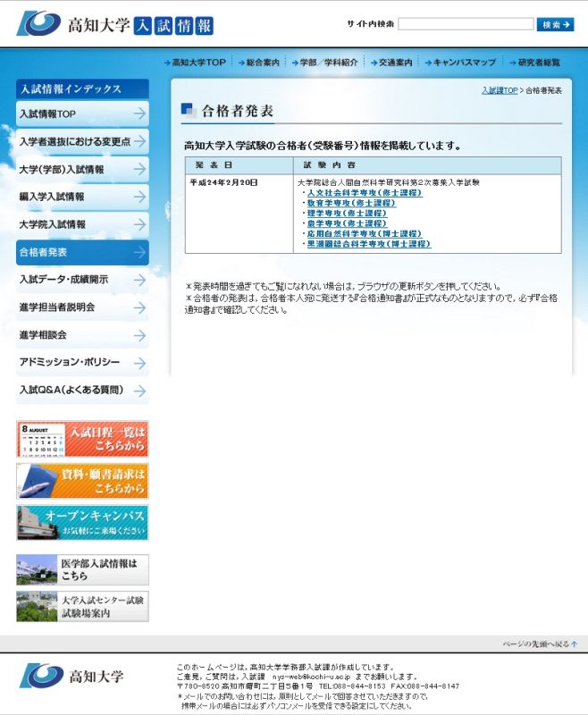Click ページの先頭へ戻る to return to top
The image size is (588, 715).
539,643
